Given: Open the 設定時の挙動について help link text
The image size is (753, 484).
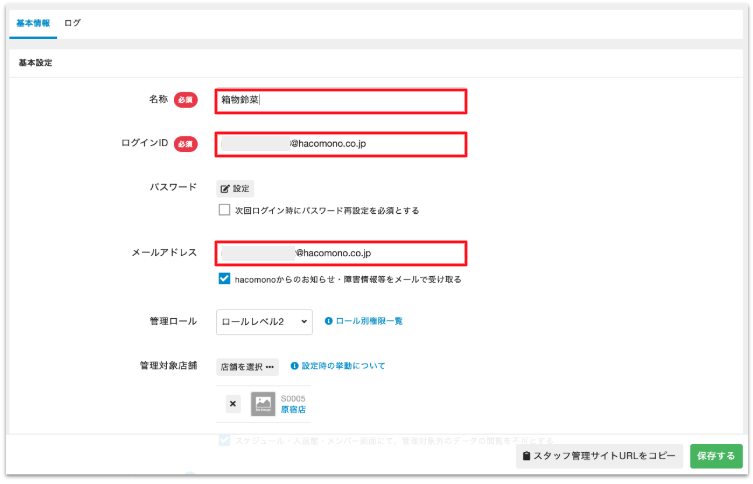Looking at the screenshot, I should (343, 366).
